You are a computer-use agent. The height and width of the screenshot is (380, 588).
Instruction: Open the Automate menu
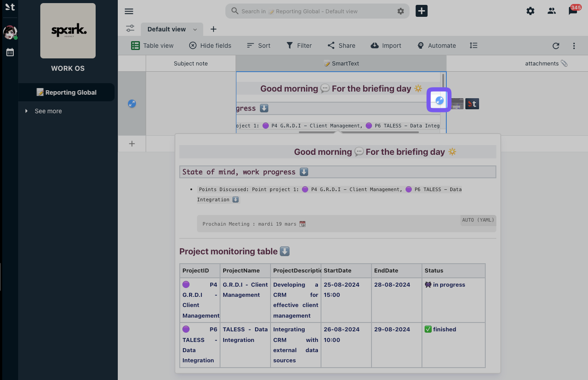(x=437, y=46)
